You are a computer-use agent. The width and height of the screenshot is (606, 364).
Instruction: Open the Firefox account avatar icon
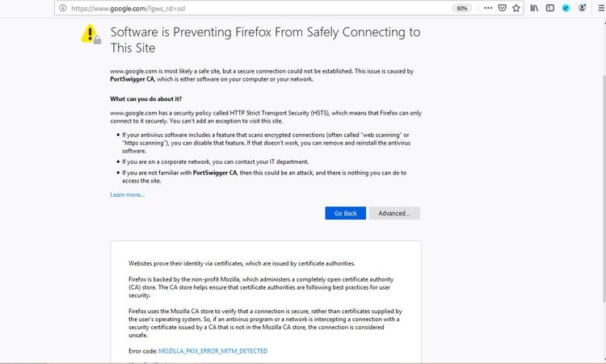(580, 8)
